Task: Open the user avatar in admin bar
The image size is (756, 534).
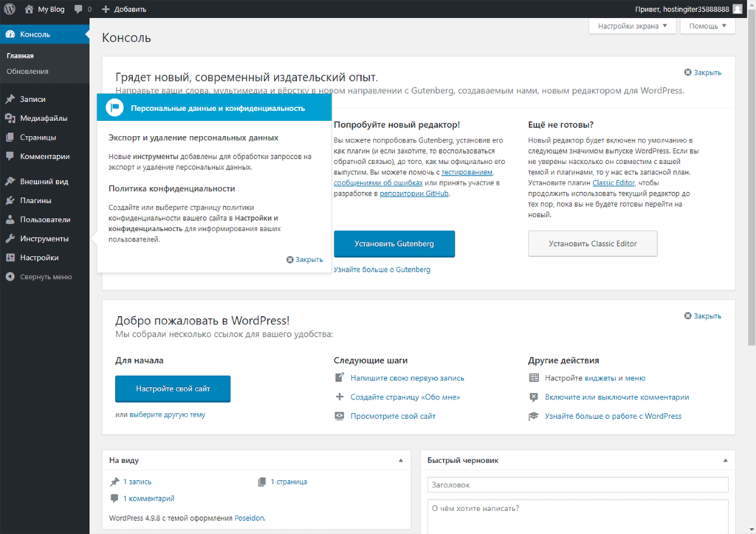Action: [738, 9]
